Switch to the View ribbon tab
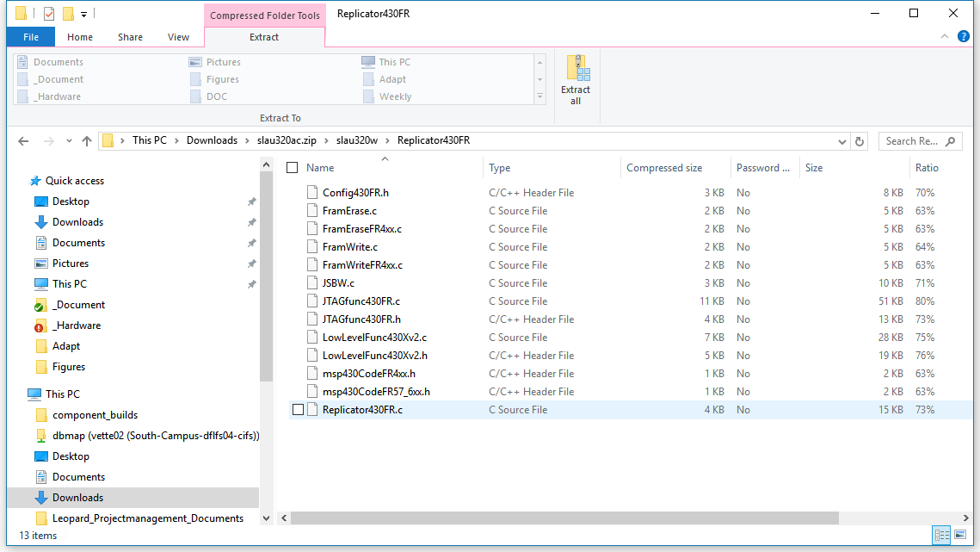 (178, 37)
